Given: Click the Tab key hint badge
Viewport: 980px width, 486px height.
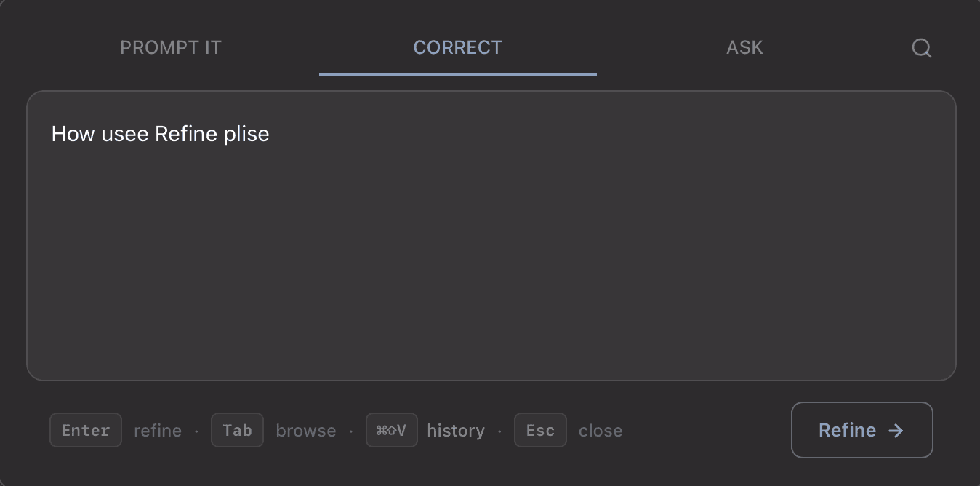Looking at the screenshot, I should click(x=237, y=430).
